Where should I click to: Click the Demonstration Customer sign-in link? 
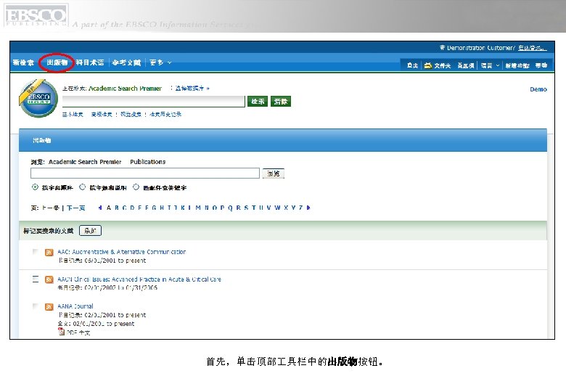point(533,48)
